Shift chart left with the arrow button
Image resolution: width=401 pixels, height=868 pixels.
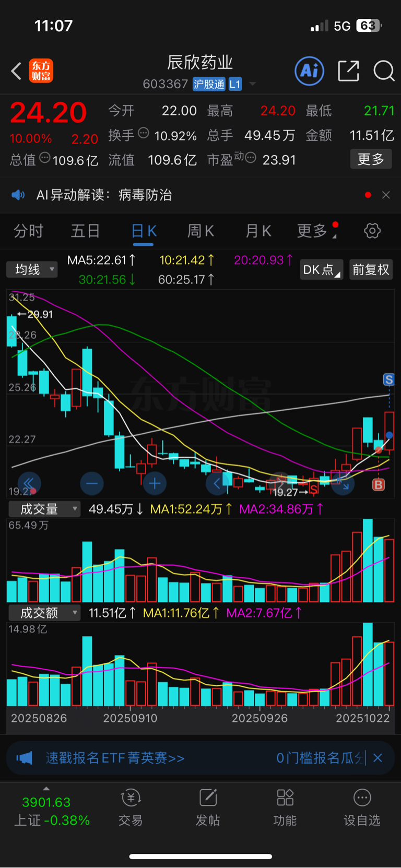click(217, 483)
